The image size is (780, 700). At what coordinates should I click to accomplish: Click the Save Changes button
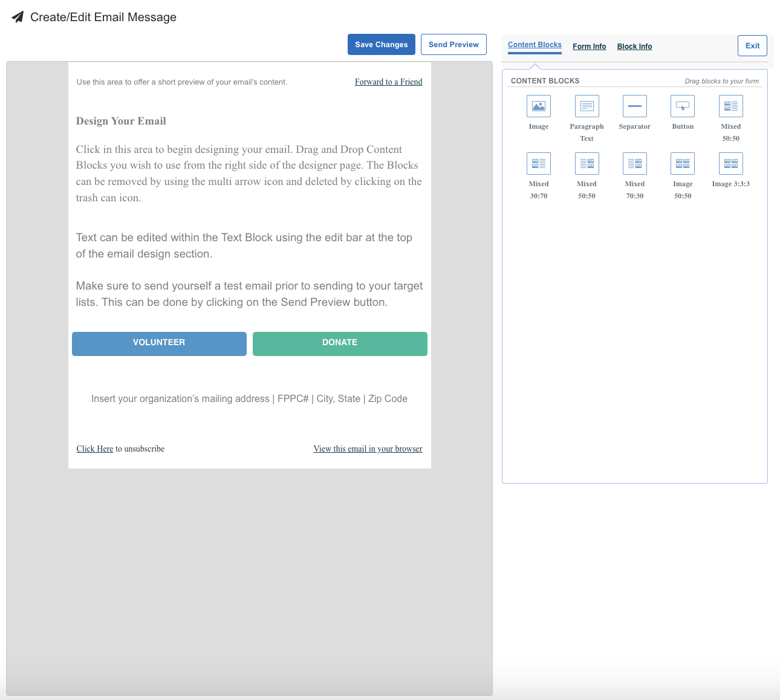(x=382, y=45)
